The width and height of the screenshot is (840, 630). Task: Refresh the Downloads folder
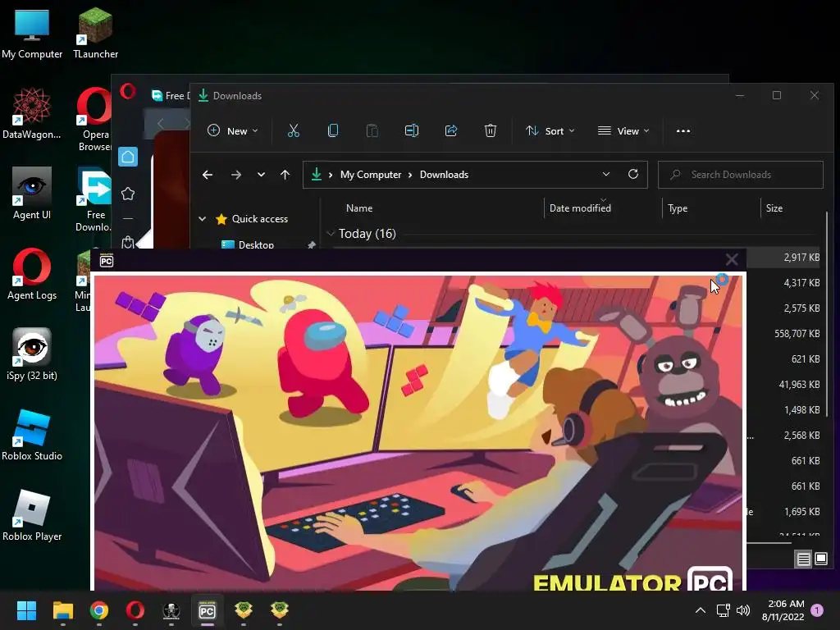point(633,174)
